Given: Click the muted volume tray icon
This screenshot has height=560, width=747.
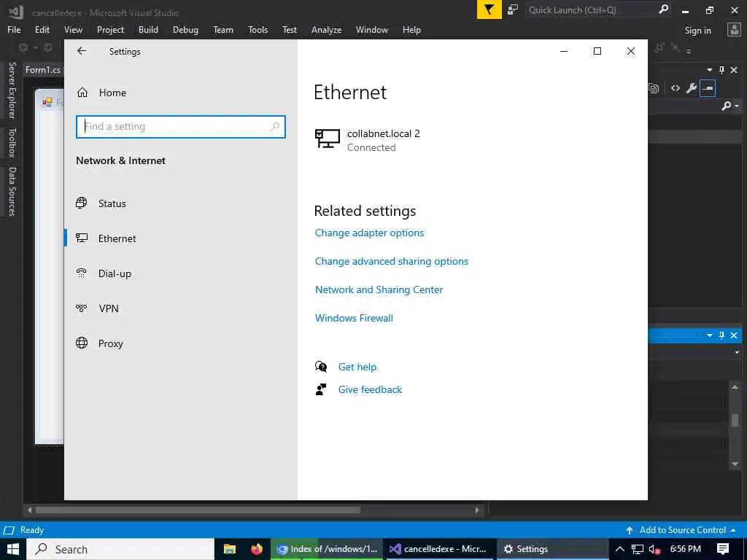Looking at the screenshot, I should (654, 549).
